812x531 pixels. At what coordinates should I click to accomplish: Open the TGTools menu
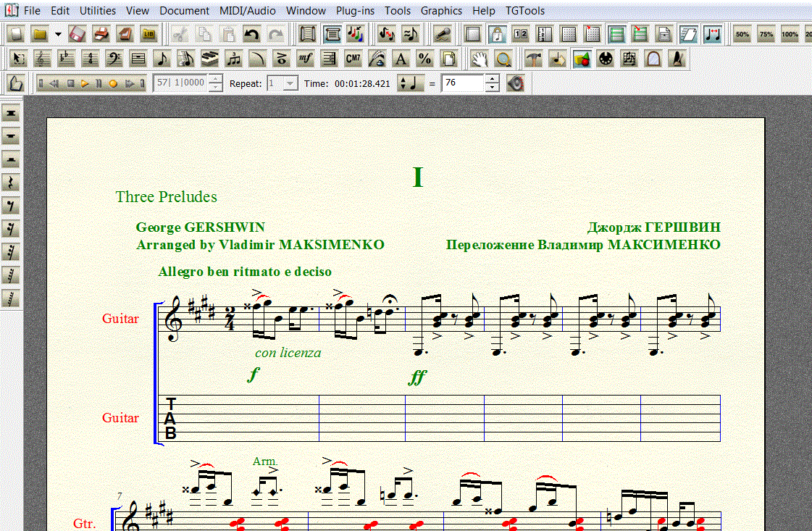pos(525,10)
